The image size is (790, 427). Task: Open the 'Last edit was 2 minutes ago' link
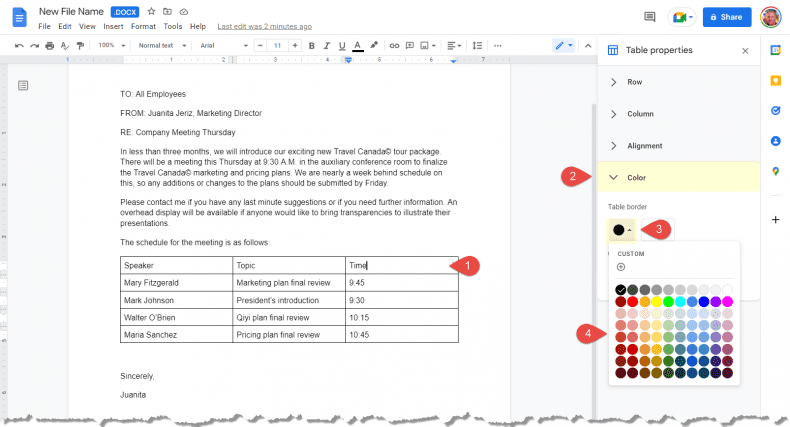pos(264,26)
